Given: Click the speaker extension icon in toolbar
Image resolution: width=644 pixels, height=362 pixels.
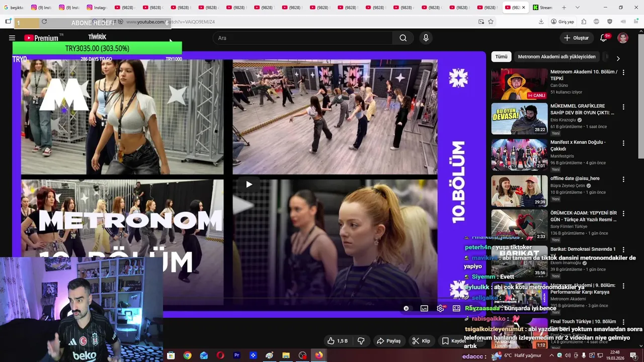Looking at the screenshot, I should [623, 22].
